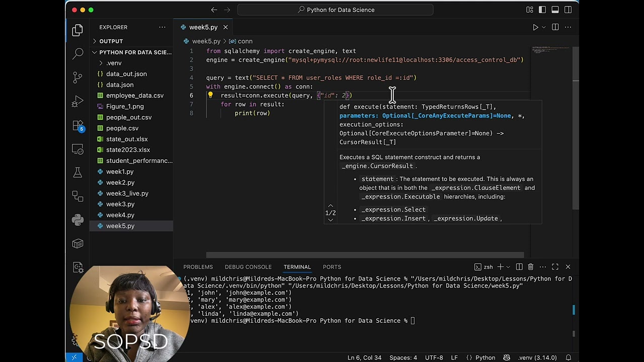
Task: Change indentation via Spaces: 4
Action: click(403, 357)
